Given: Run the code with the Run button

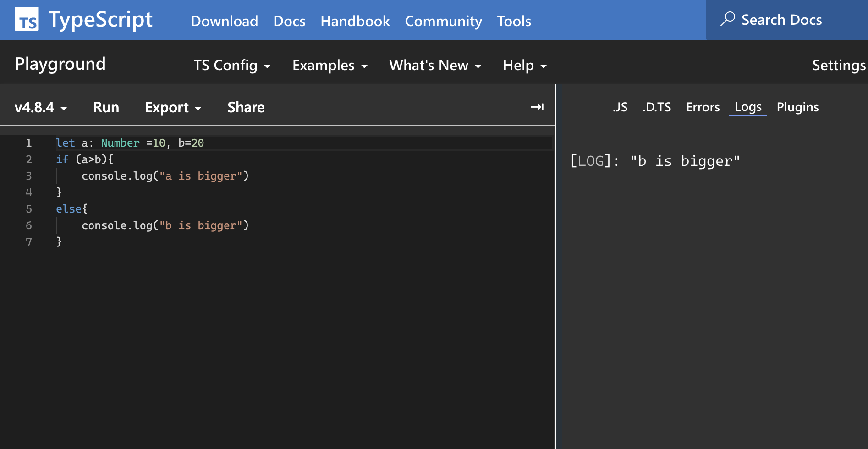Looking at the screenshot, I should (106, 107).
